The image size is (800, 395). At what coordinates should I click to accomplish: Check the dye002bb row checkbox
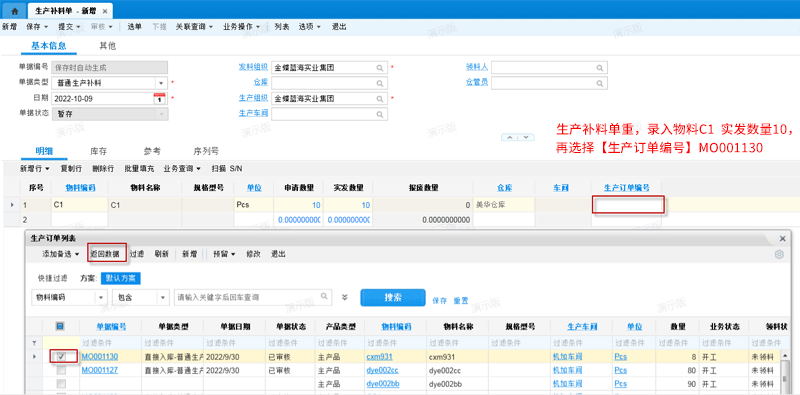click(x=61, y=383)
